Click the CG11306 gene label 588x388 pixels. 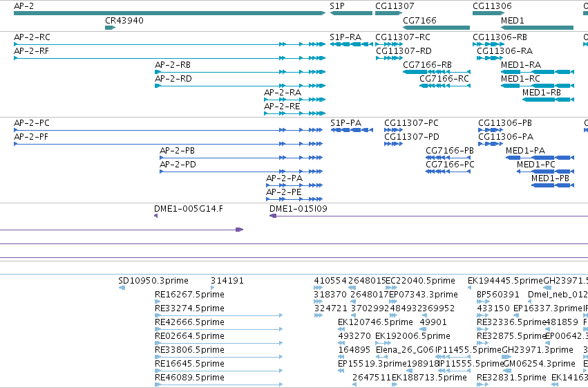(492, 6)
